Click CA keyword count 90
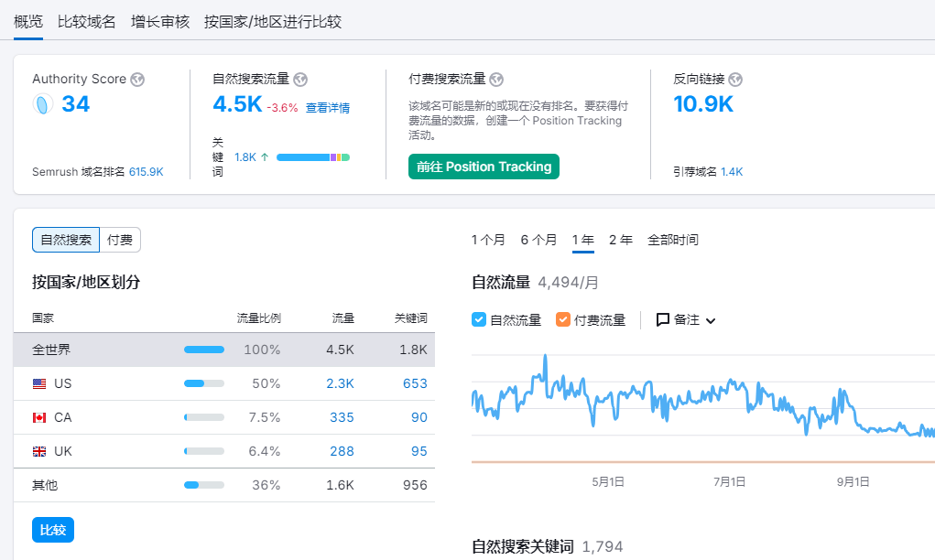Image resolution: width=935 pixels, height=560 pixels. [419, 417]
